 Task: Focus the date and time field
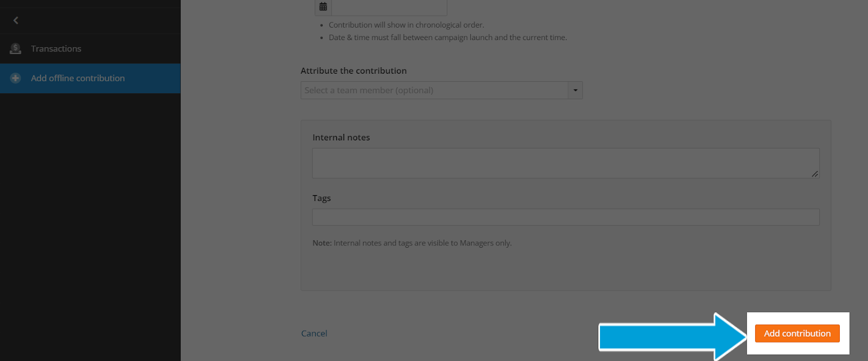[x=389, y=7]
